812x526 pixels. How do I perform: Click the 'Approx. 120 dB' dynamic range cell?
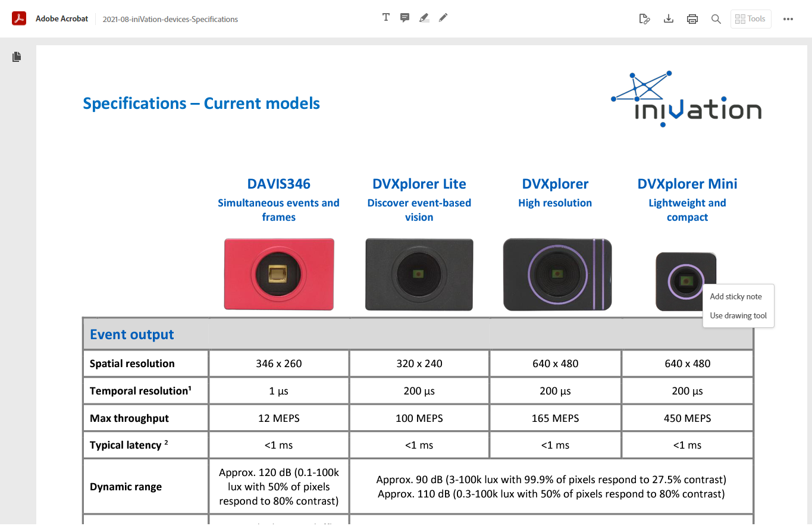click(x=279, y=487)
